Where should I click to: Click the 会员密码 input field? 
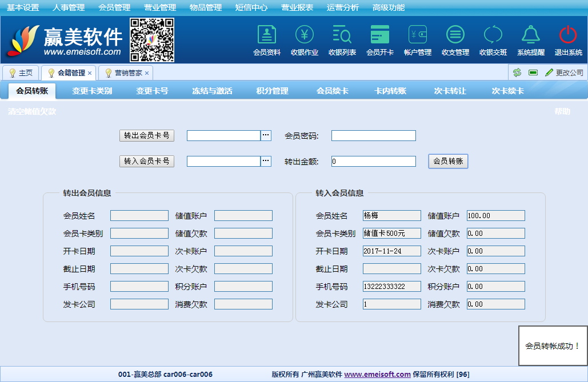pyautogui.click(x=373, y=135)
